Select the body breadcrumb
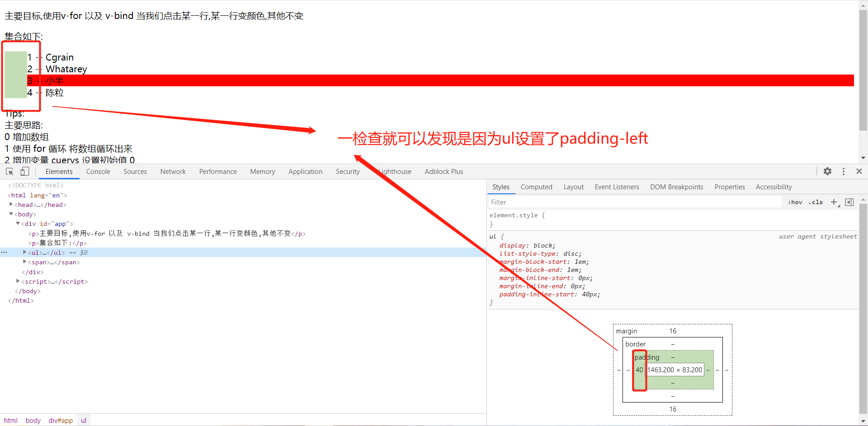 tap(33, 421)
